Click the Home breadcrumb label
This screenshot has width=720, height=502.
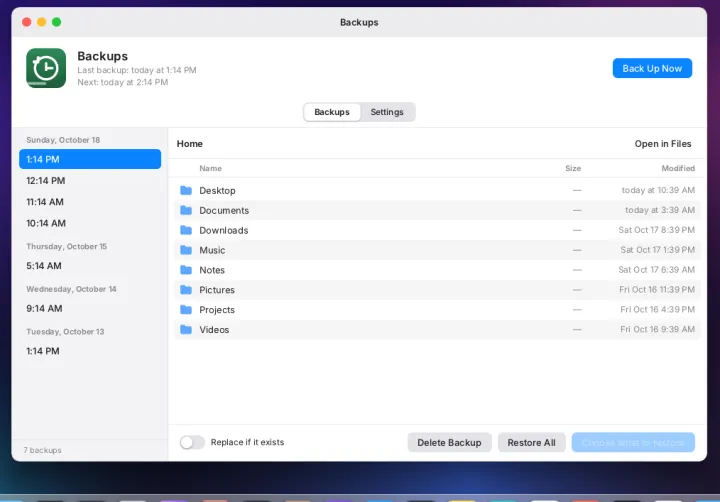(x=190, y=144)
